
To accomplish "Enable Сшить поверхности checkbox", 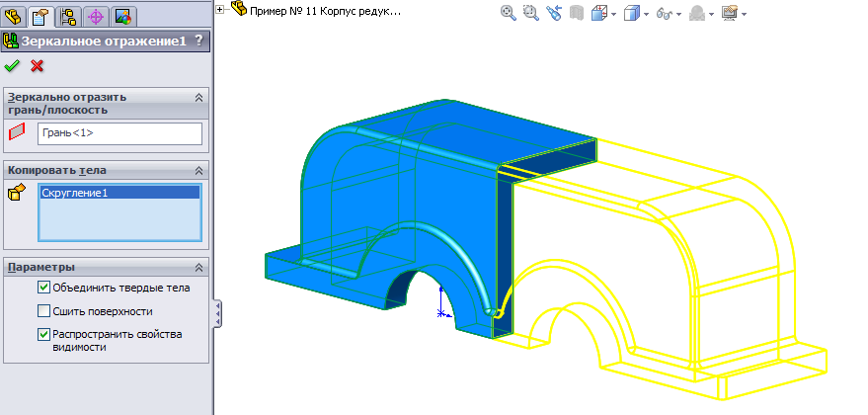I will [43, 311].
